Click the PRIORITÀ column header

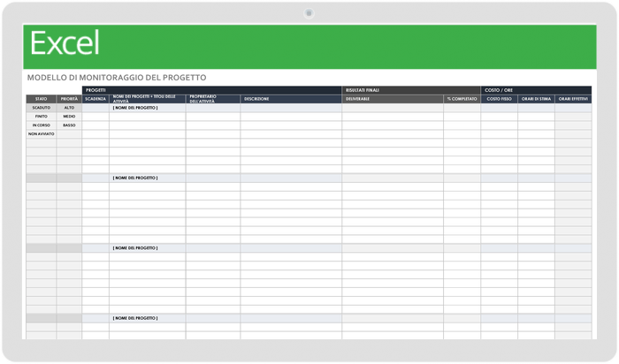pyautogui.click(x=69, y=99)
